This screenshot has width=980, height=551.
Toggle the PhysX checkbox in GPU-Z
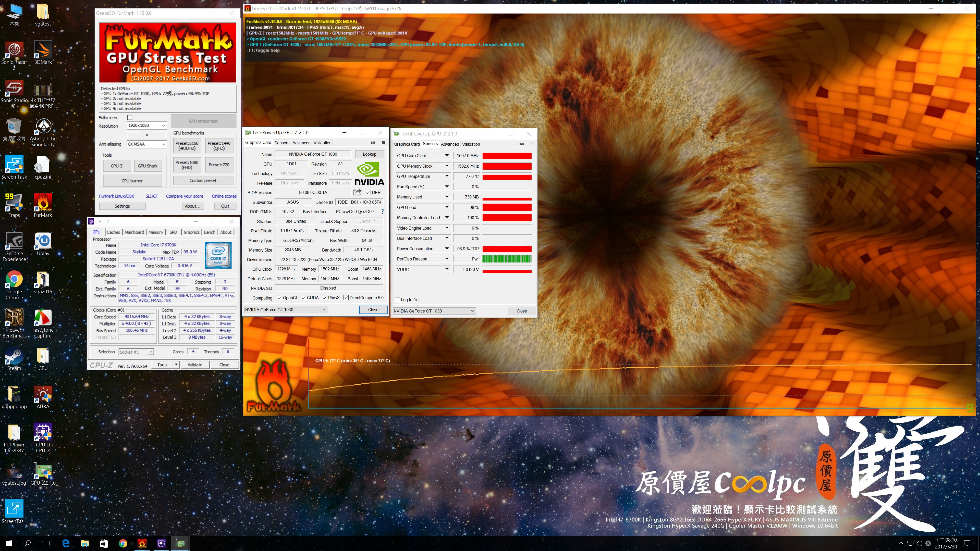[x=325, y=298]
